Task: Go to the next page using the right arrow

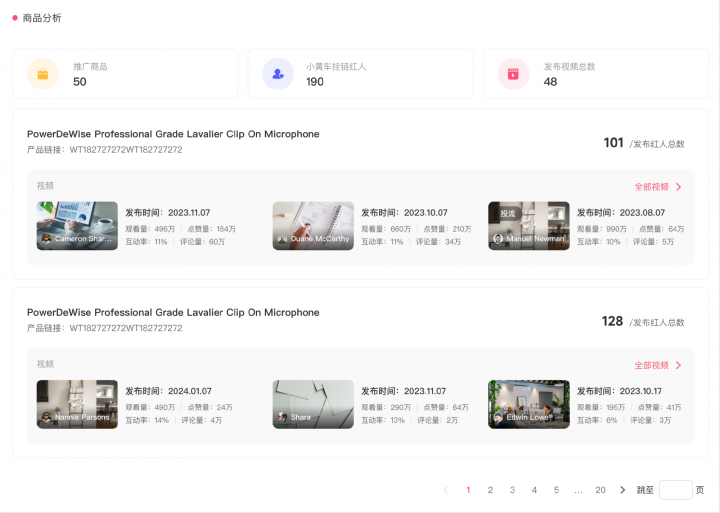Action: pyautogui.click(x=622, y=490)
